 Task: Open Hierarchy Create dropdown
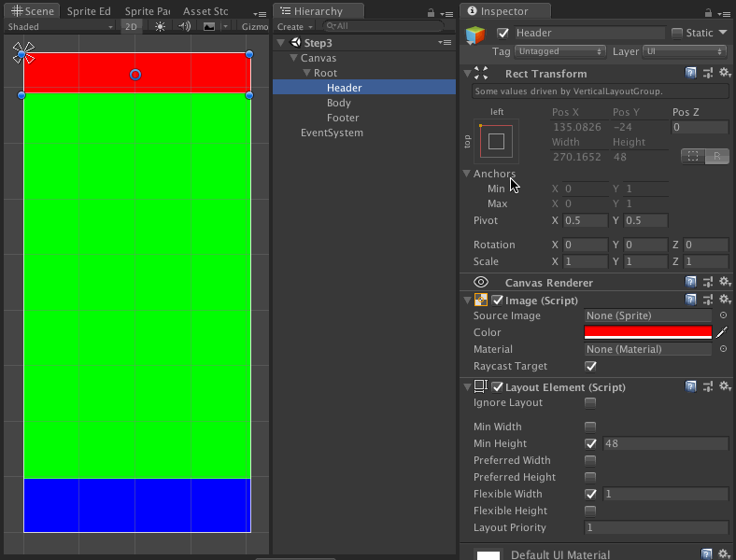[x=295, y=27]
